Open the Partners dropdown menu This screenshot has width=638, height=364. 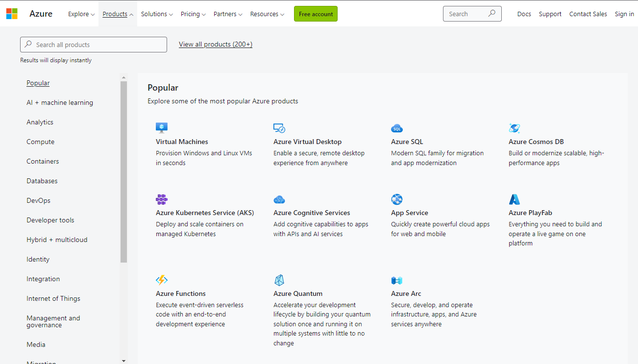click(228, 14)
